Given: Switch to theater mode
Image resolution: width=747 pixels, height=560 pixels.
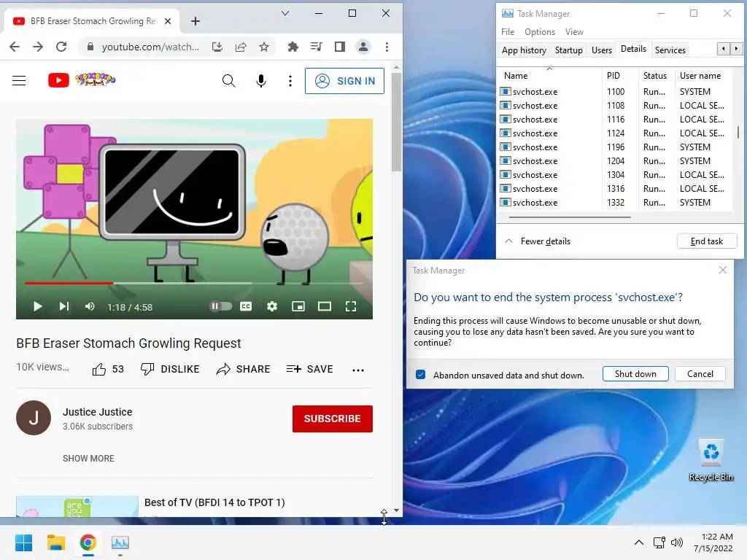Looking at the screenshot, I should click(x=325, y=306).
